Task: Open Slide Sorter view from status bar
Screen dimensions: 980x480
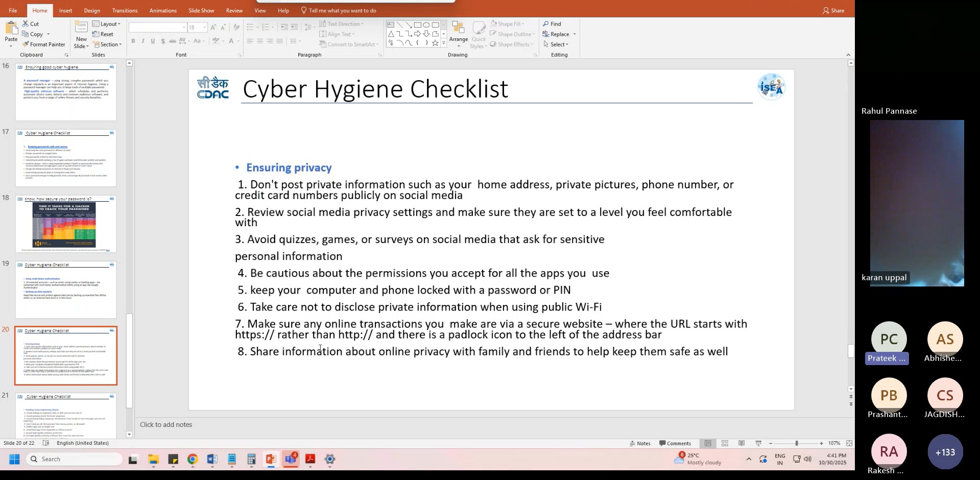Action: coord(725,443)
